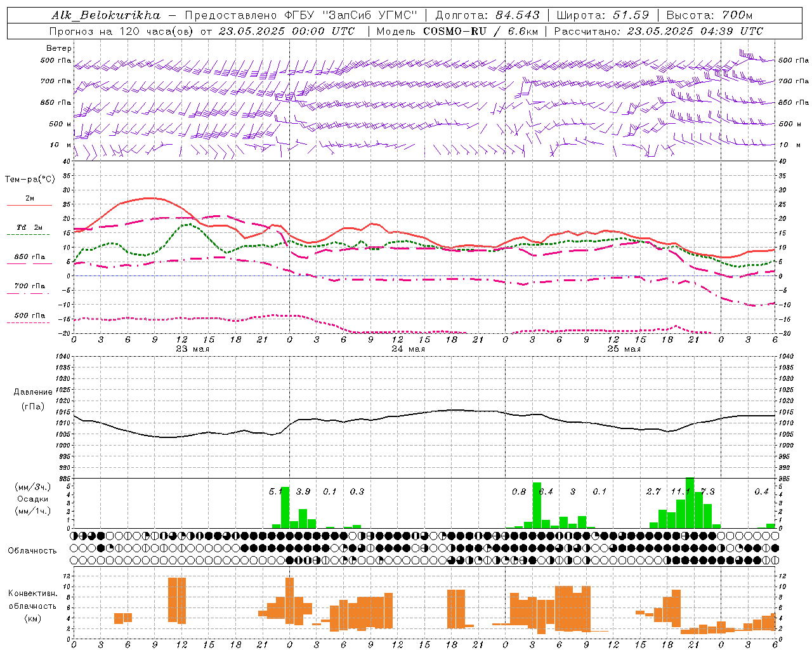Click the red line sample under the 2м legend
The image size is (812, 650).
point(30,206)
